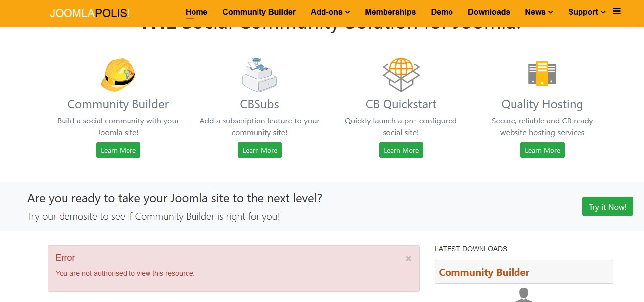This screenshot has height=302, width=644.
Task: Dismiss the error alert with the X
Action: coord(408,258)
